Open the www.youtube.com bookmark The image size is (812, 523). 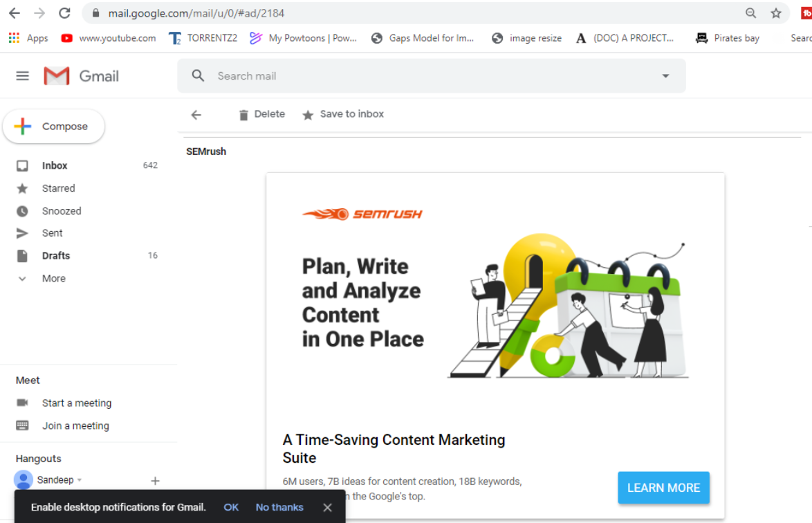point(108,38)
